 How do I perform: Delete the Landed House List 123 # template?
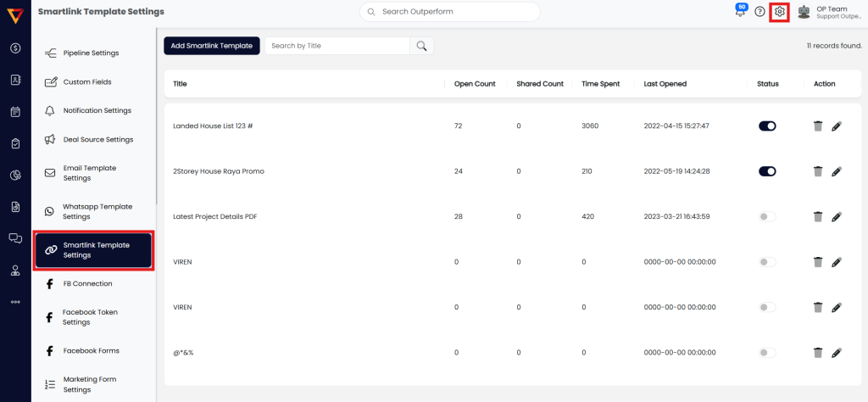pyautogui.click(x=818, y=126)
